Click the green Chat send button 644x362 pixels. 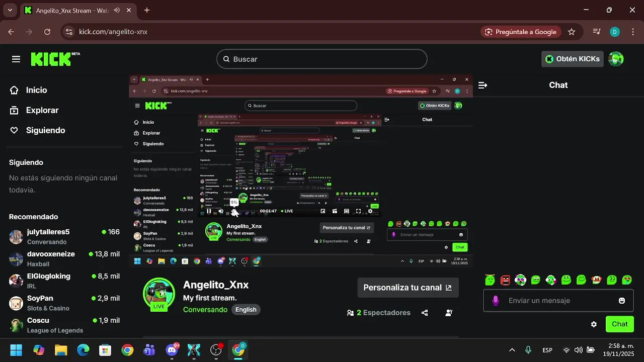click(x=620, y=324)
